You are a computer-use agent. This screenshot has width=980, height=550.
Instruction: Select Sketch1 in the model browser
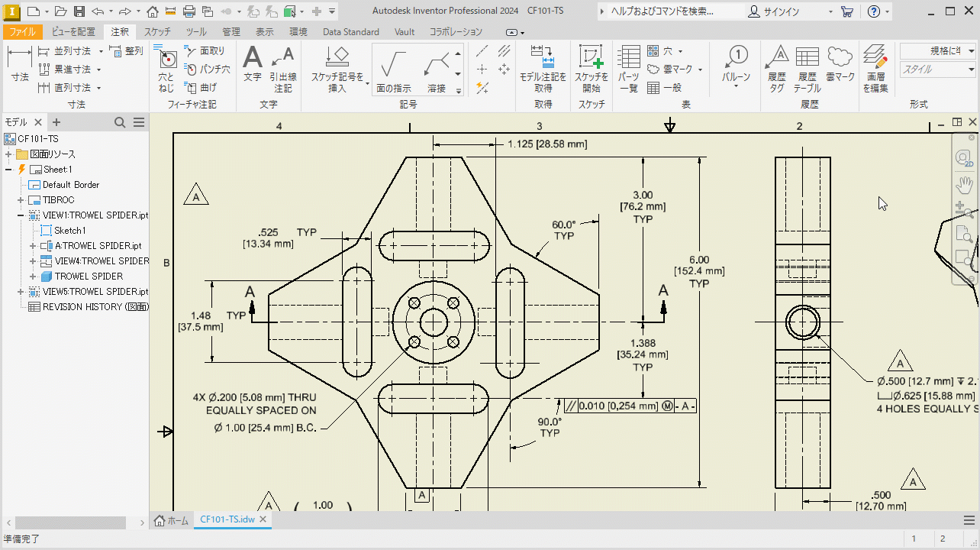click(63, 231)
